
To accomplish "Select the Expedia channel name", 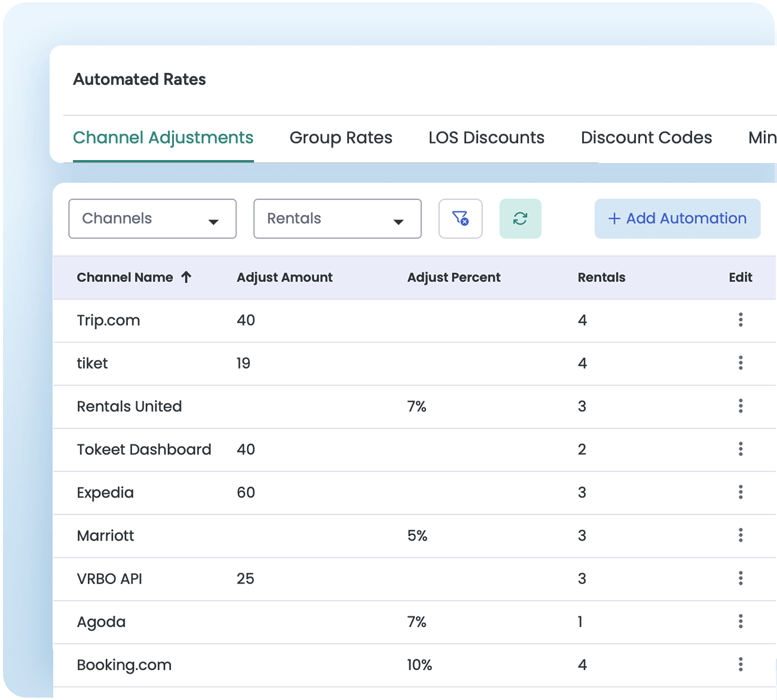I will tap(105, 493).
